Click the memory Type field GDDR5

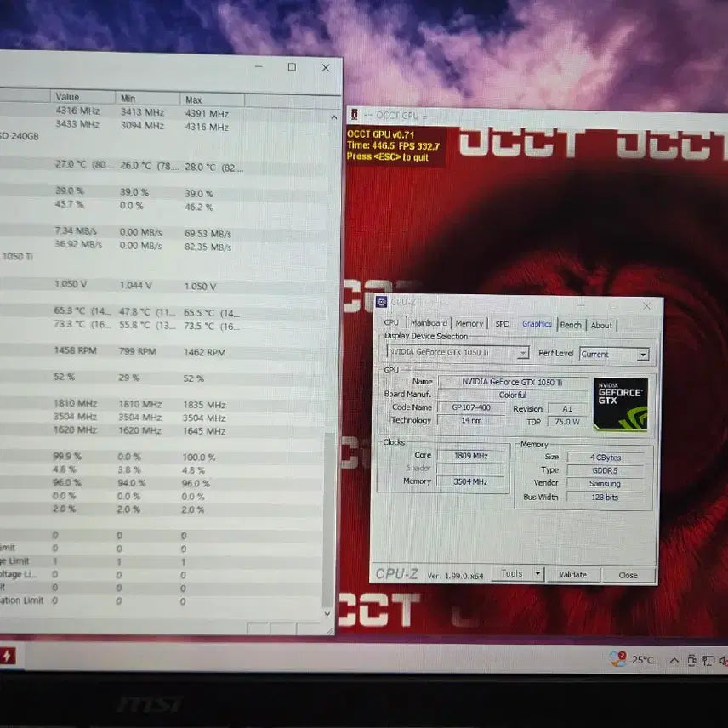[605, 470]
